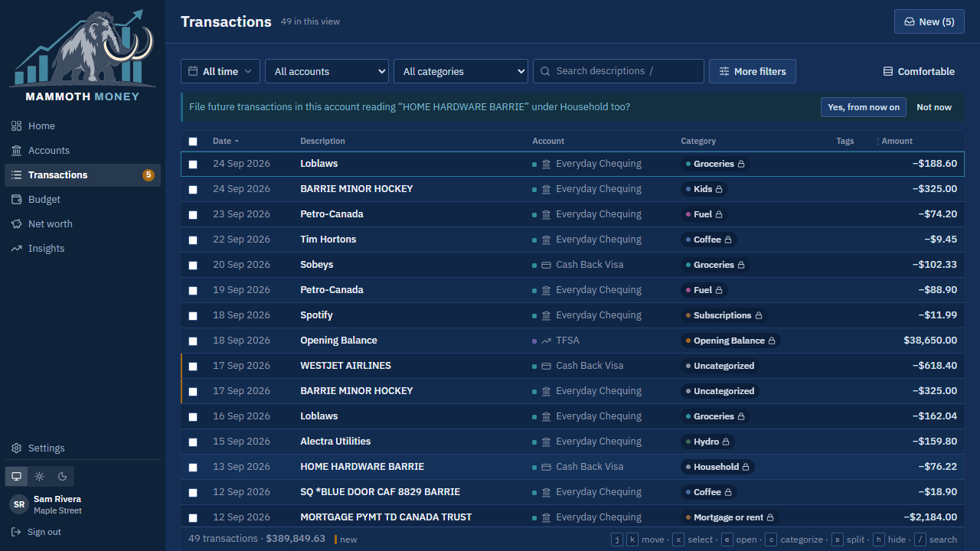Click the Groceries category dot on the Sobeys row
This screenshot has width=980, height=551.
point(688,265)
